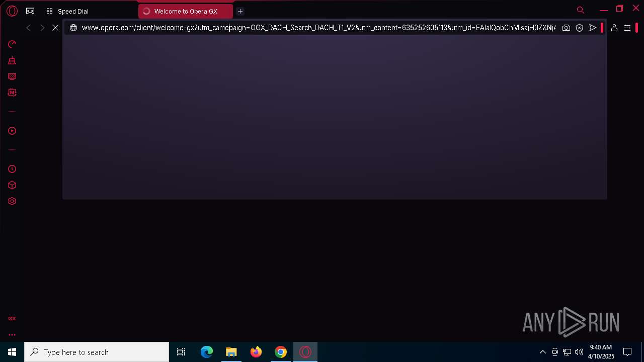
Task: Open the Opera main menu logo
Action: 12,11
